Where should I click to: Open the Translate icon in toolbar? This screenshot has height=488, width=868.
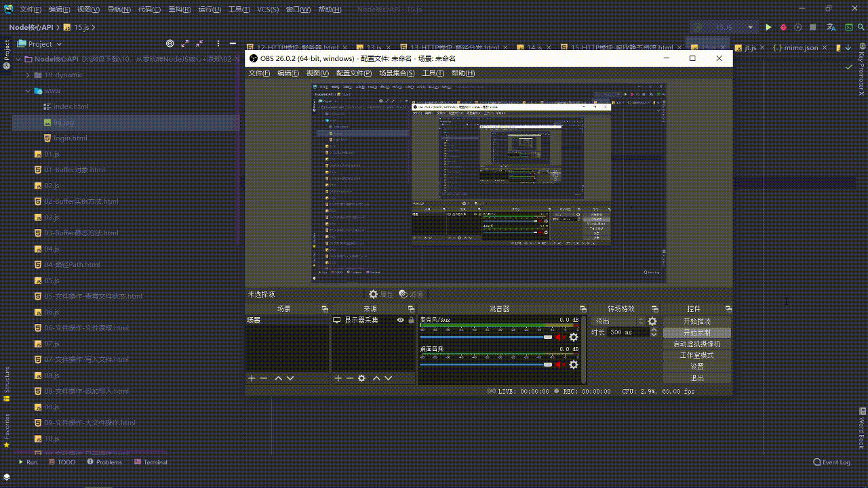[831, 27]
